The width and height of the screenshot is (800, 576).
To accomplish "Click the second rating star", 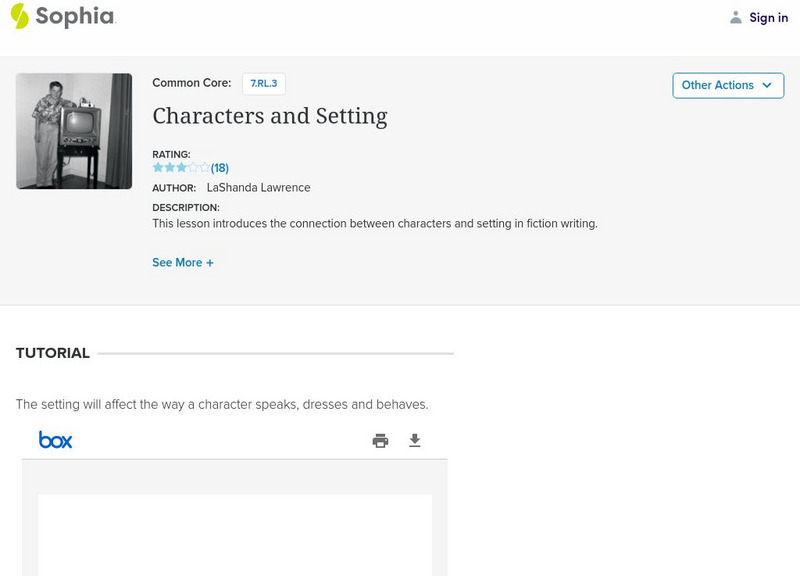I will [x=170, y=168].
